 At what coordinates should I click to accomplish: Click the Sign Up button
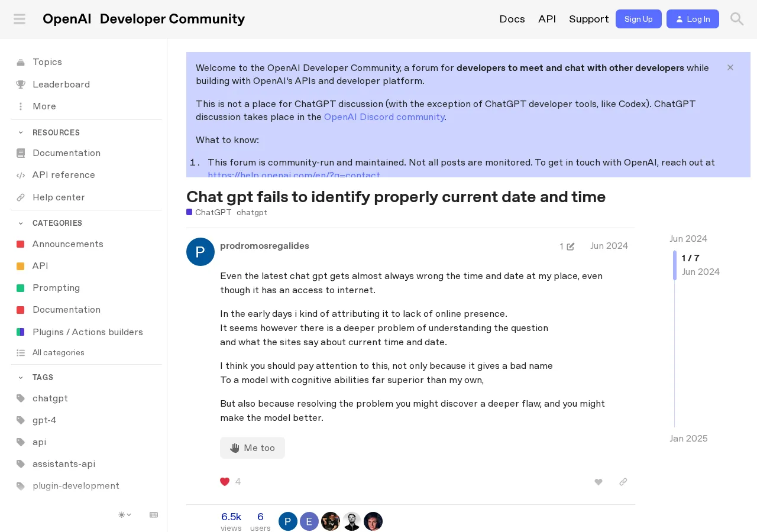point(639,19)
